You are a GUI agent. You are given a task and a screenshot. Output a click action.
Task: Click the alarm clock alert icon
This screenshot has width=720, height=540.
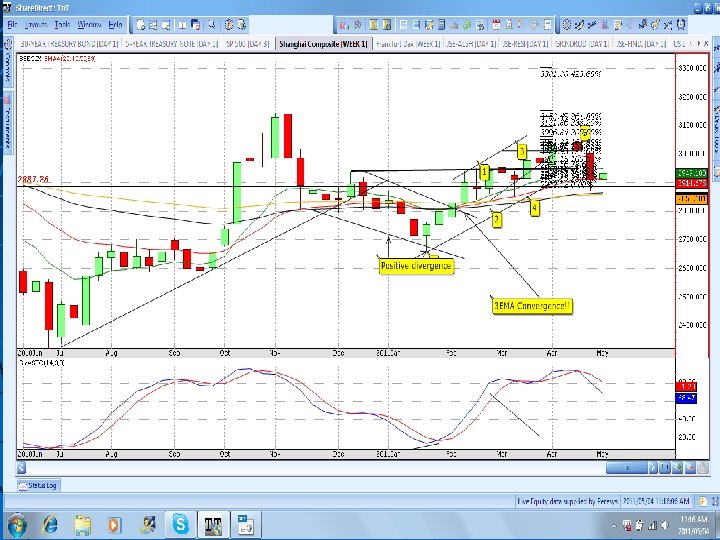(x=681, y=25)
